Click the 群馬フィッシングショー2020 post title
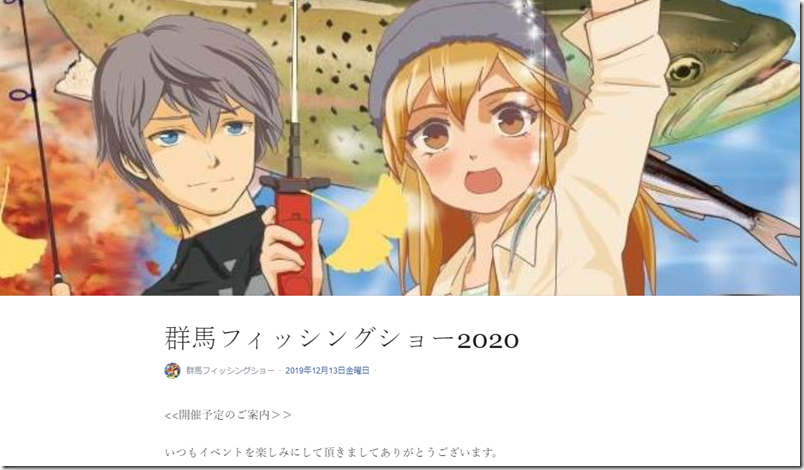The image size is (804, 470). 342,339
